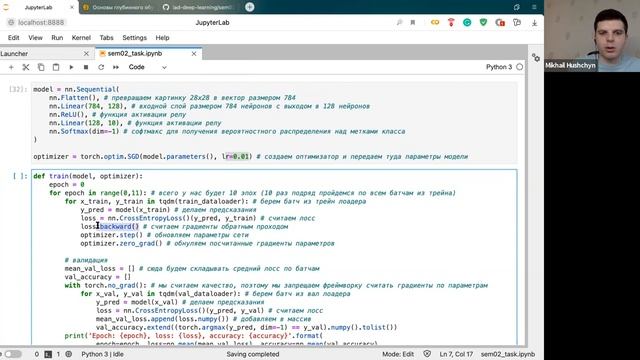Click the nn.Flatten() line
The width and height of the screenshot is (640, 360).
point(172,98)
